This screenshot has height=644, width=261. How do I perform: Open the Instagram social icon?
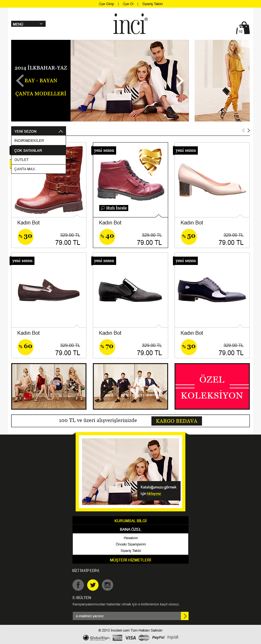click(108, 585)
